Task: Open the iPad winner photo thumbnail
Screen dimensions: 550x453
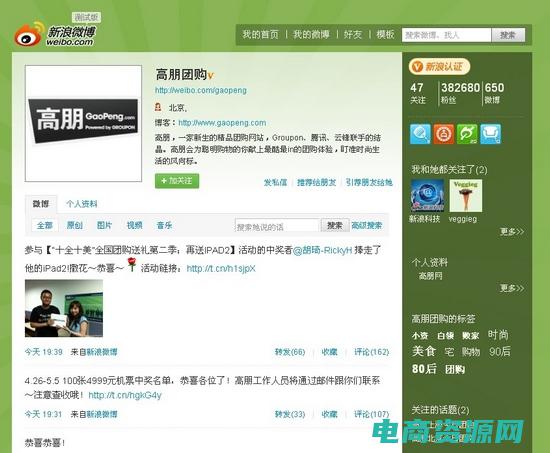Action: click(64, 308)
